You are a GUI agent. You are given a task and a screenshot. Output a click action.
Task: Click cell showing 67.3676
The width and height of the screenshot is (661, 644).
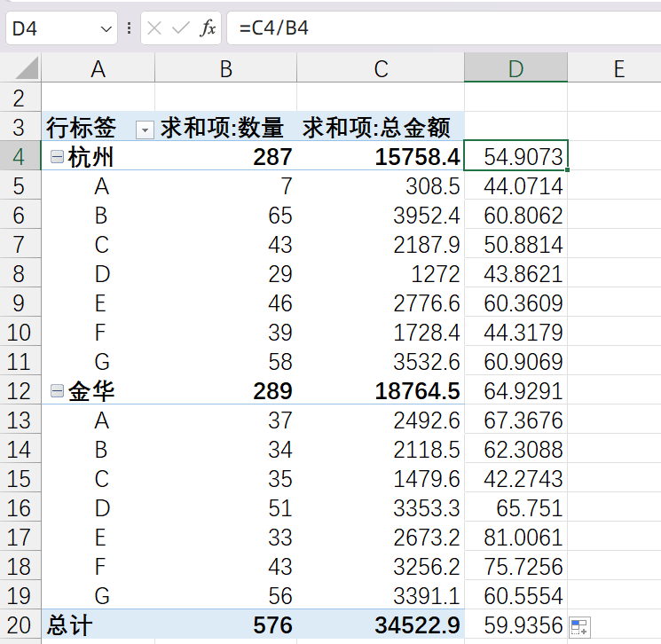516,420
